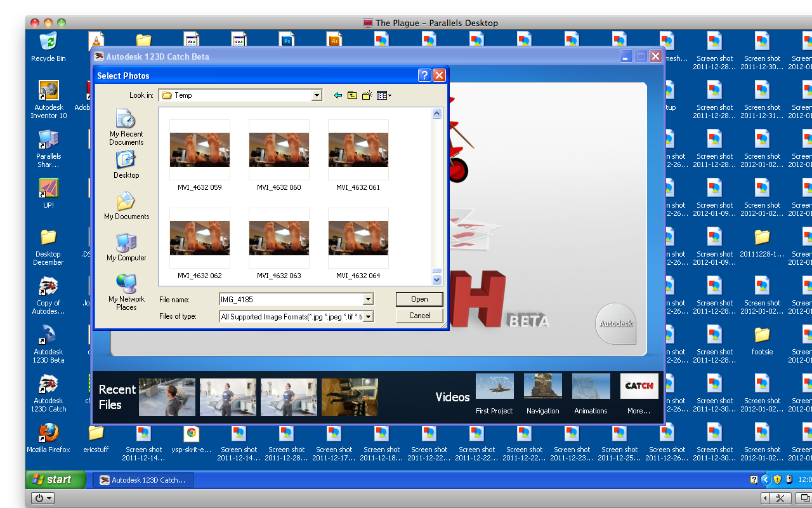
Task: Open Autodesk 123D Catch desktop icon
Action: pyautogui.click(x=48, y=394)
